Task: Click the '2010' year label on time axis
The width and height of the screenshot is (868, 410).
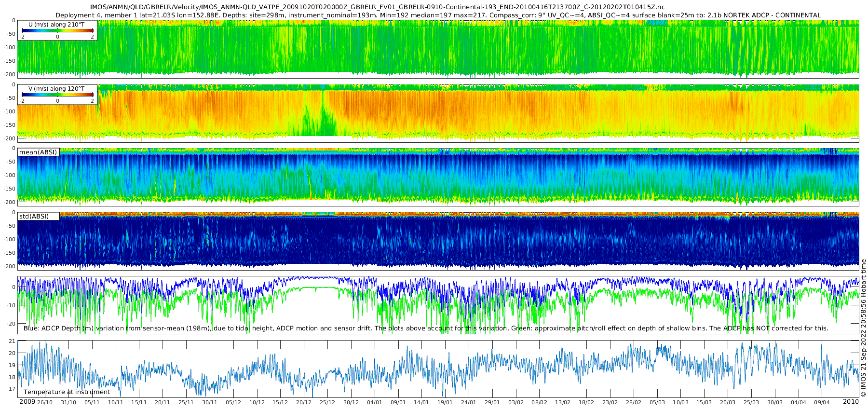Action: [851, 402]
